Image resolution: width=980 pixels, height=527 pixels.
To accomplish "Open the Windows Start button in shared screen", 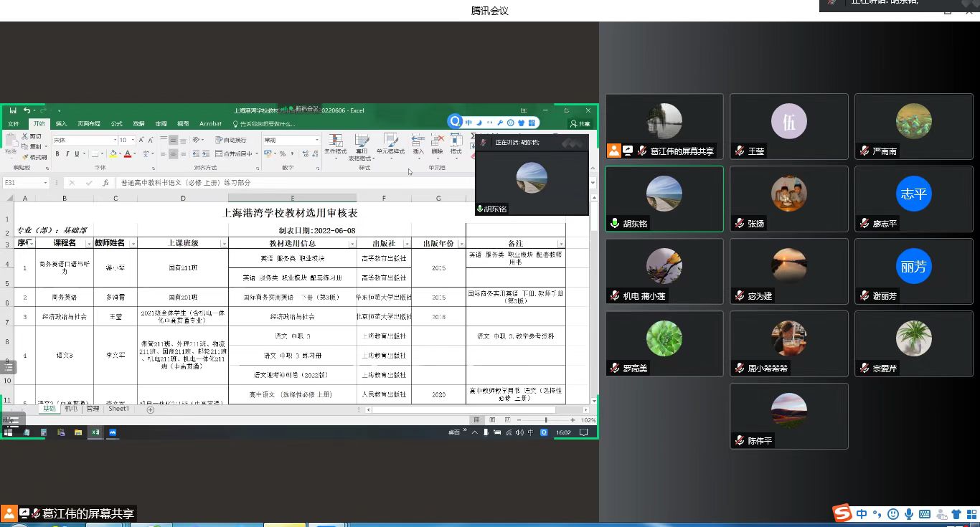I will tap(9, 432).
